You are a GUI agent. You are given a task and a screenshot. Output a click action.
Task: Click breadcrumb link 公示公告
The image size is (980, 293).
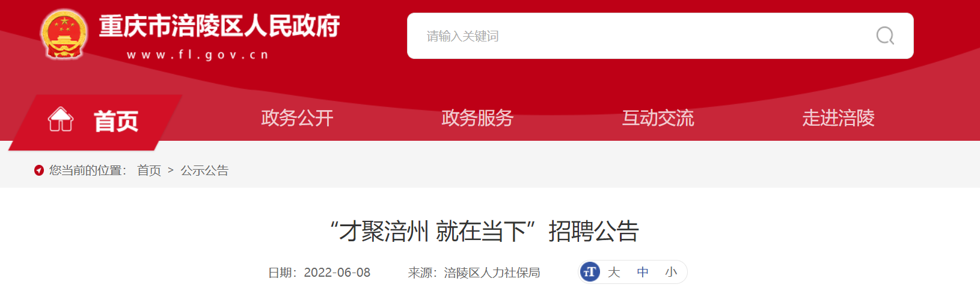tap(204, 170)
